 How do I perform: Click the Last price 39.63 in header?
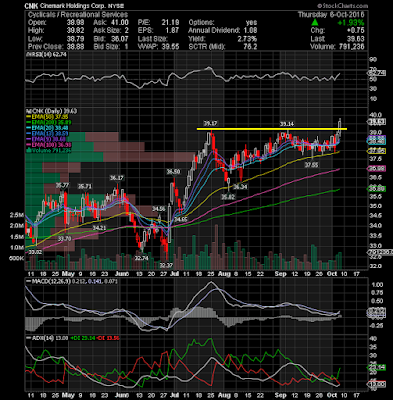coord(356,38)
